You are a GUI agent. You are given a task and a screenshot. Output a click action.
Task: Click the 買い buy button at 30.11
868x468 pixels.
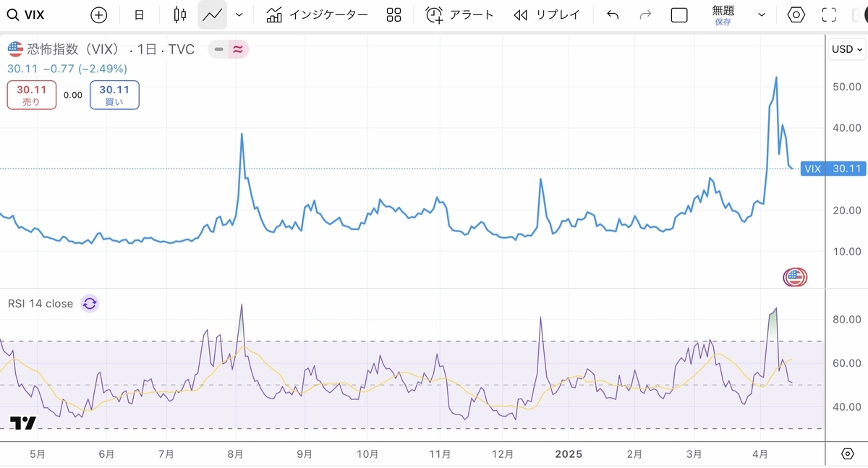(x=114, y=95)
